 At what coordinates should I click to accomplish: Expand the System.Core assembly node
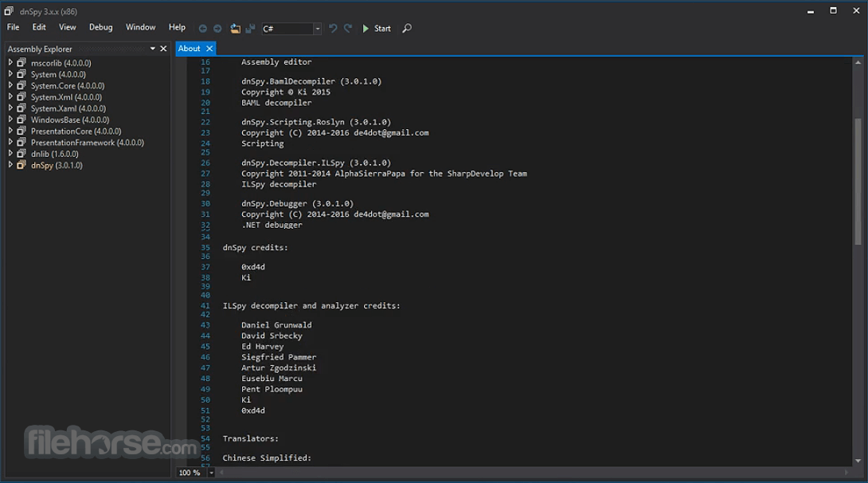[10, 85]
